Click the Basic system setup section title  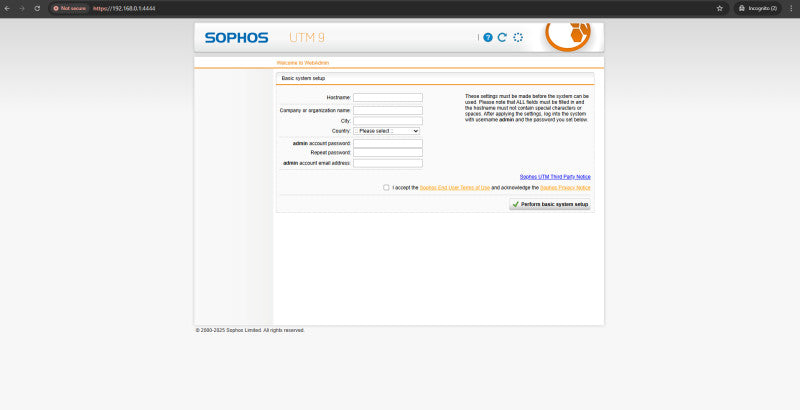pos(303,79)
